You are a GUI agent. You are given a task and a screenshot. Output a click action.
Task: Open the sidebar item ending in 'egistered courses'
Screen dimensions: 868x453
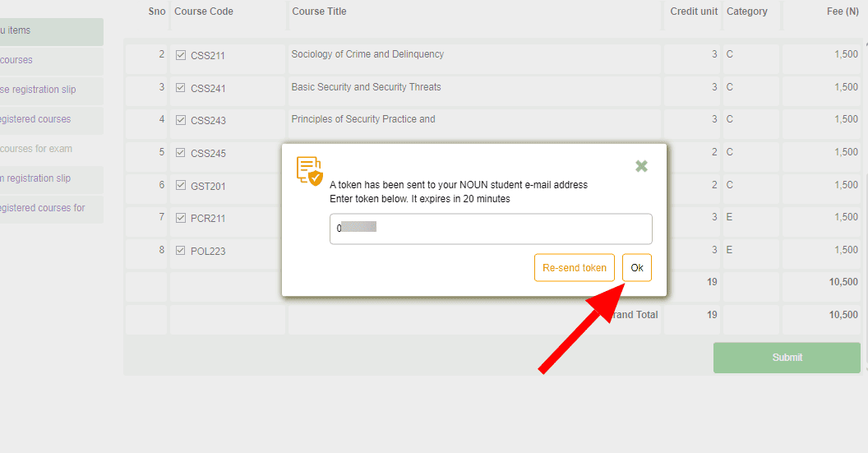tap(52, 120)
